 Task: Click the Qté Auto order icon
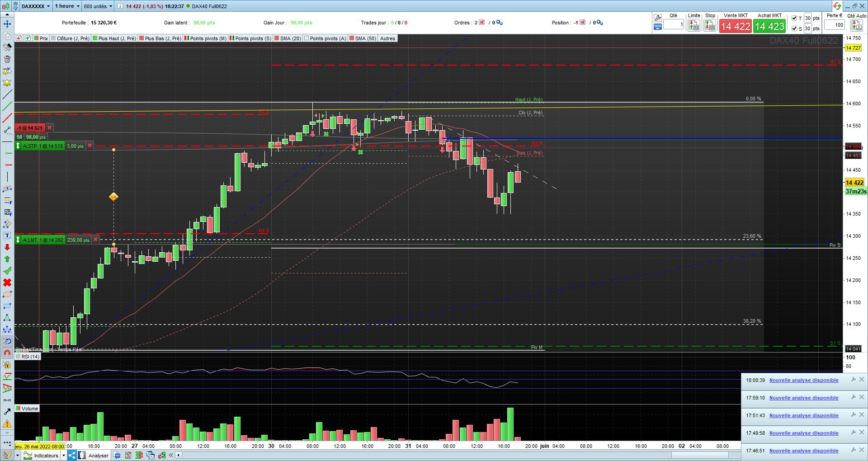click(x=857, y=25)
